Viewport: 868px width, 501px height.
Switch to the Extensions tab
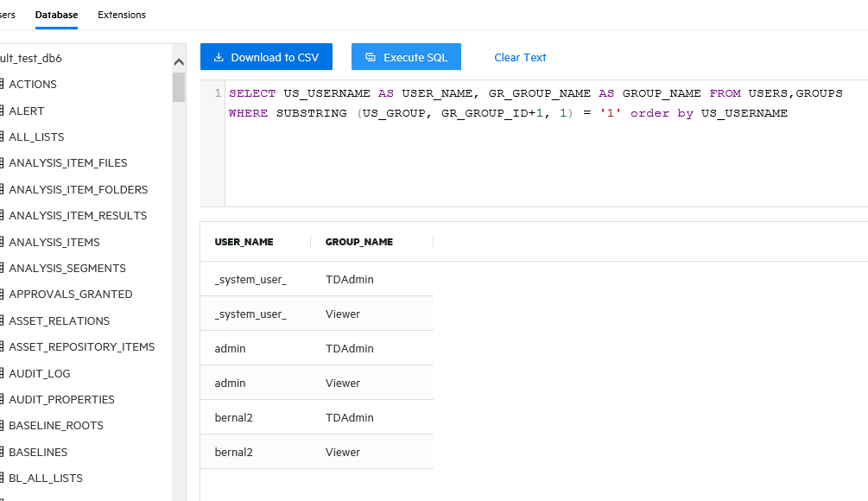point(122,15)
